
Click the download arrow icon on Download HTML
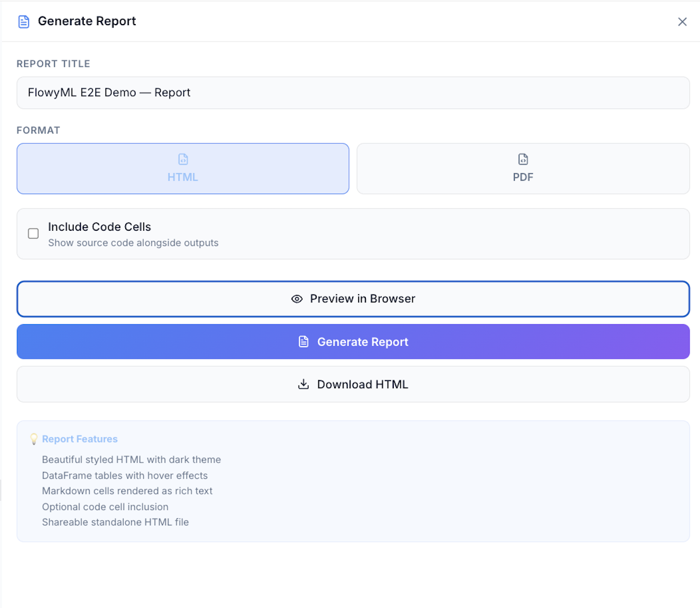click(x=304, y=384)
